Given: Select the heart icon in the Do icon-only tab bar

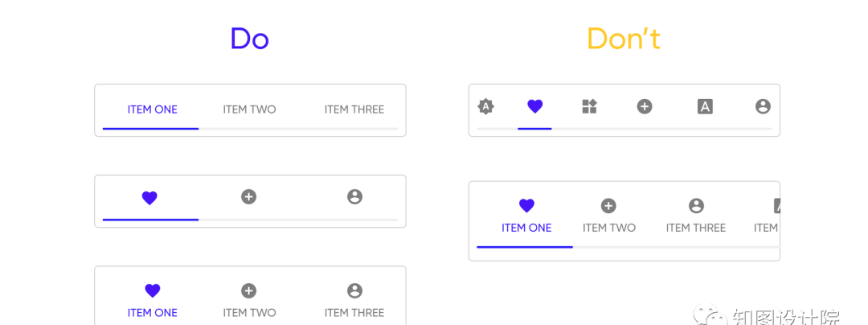Looking at the screenshot, I should [x=150, y=197].
